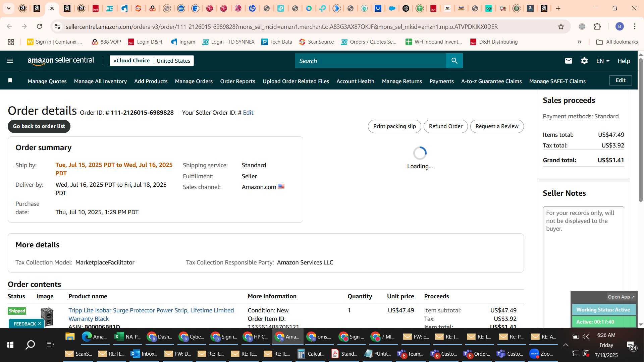
Task: Open 888 VOIP bookmark
Action: click(x=106, y=42)
